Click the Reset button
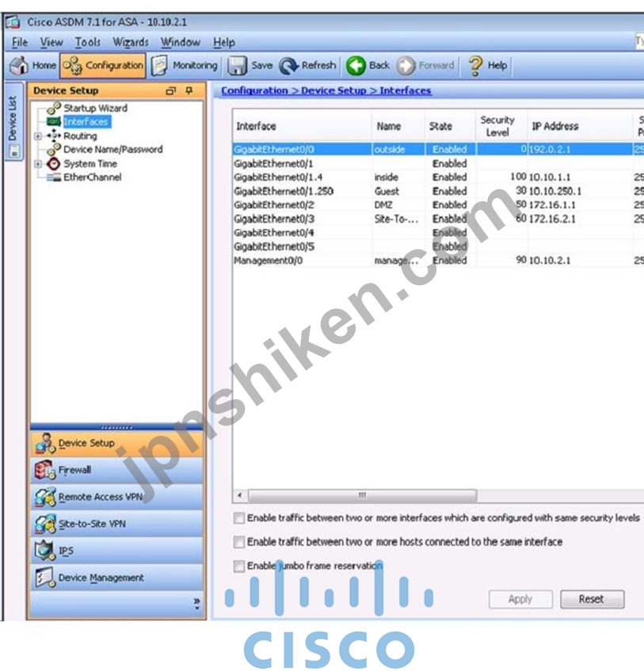Screen dimensions: 644x671 click(x=592, y=599)
